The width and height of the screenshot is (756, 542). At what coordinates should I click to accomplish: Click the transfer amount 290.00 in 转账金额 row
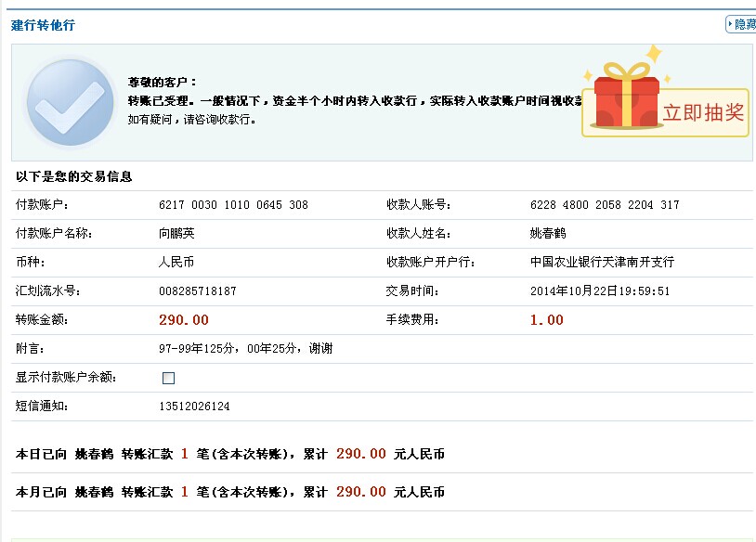(x=184, y=320)
